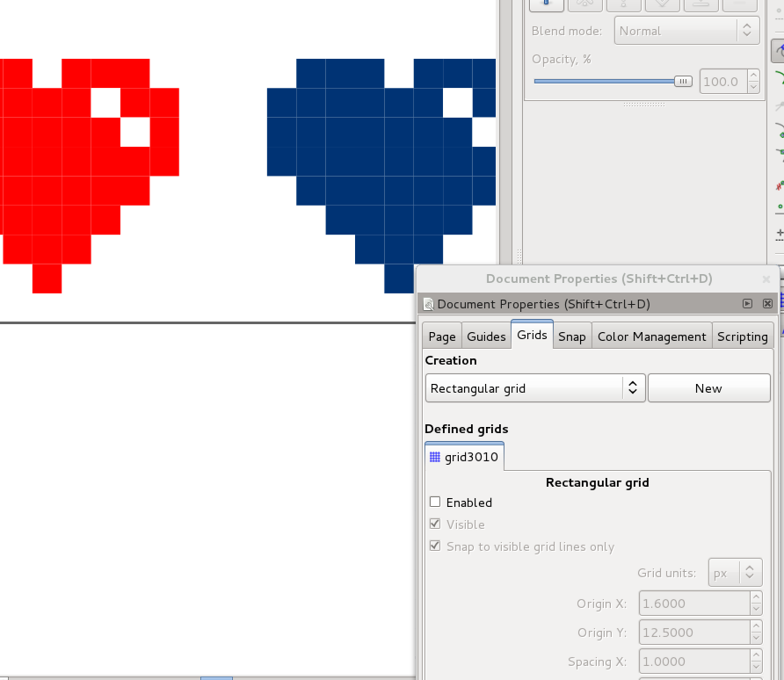Toggle Snap to visible grid lines only

click(435, 546)
